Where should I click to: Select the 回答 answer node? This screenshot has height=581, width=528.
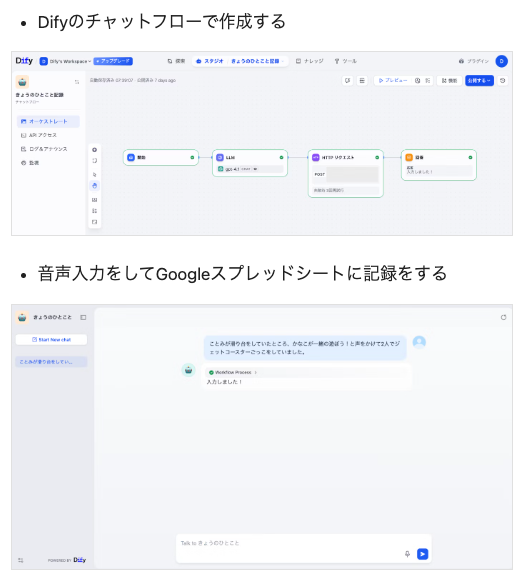click(439, 165)
